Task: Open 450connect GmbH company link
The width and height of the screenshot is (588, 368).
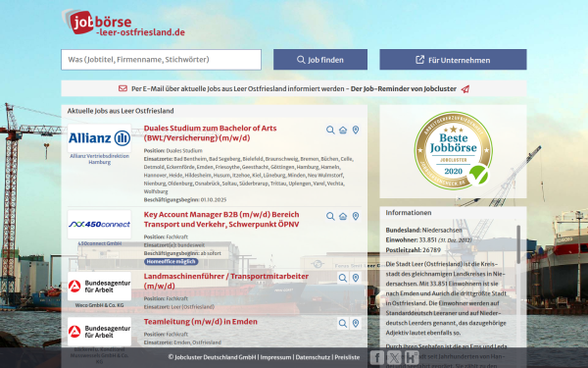Action: pos(99,243)
